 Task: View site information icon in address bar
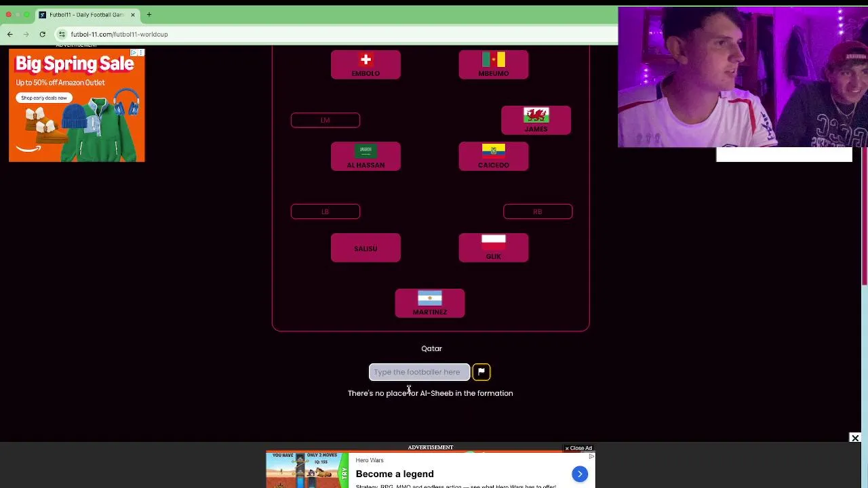click(62, 34)
